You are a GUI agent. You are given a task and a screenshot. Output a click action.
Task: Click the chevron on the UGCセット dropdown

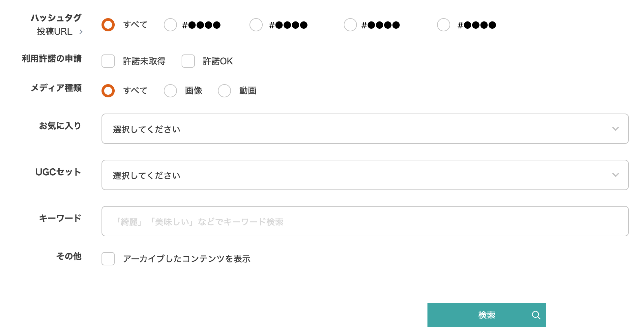coord(616,175)
